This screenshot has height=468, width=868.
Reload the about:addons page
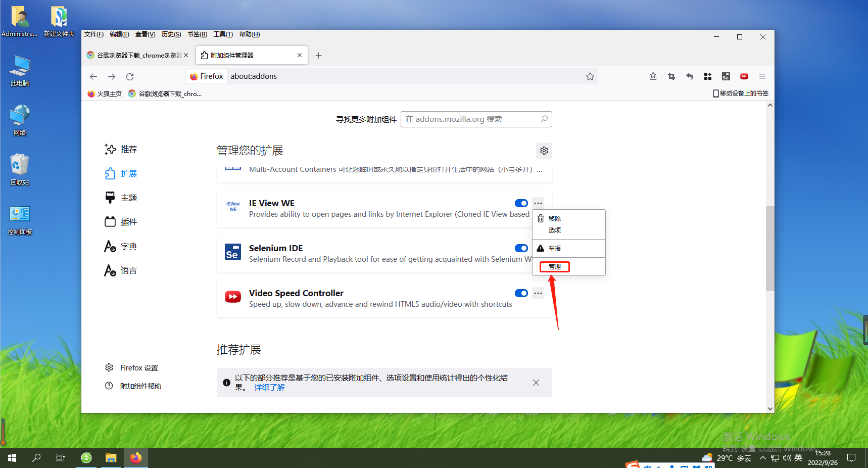tap(130, 76)
